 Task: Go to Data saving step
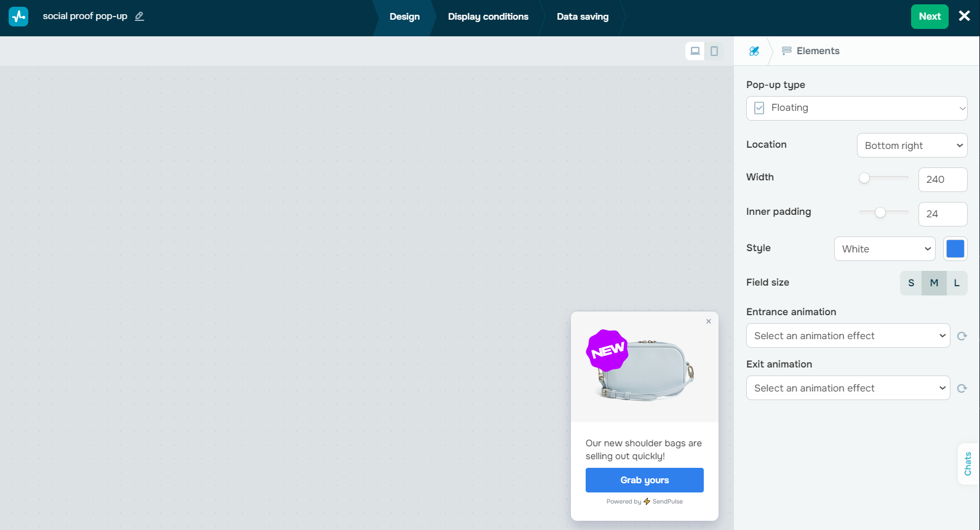[583, 17]
